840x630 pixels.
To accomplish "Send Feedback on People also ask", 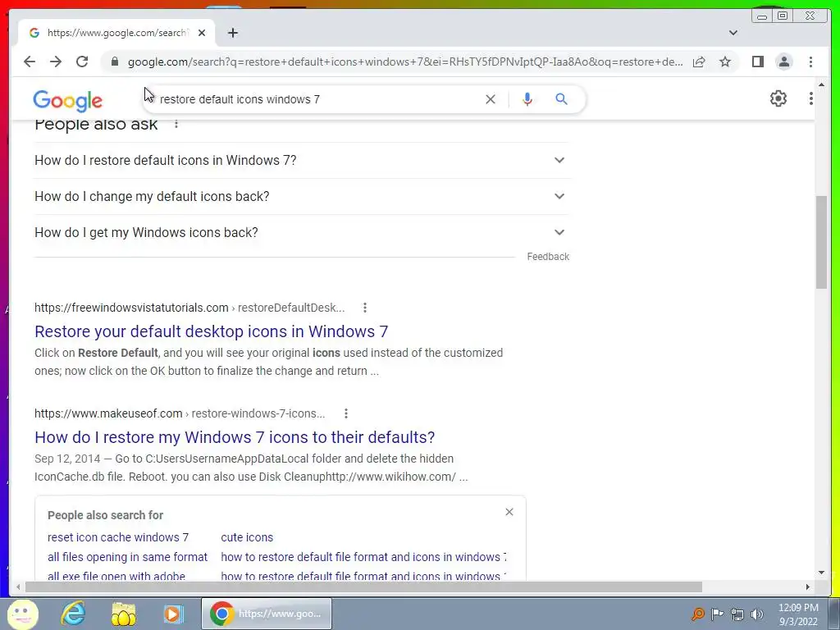I will (x=548, y=257).
